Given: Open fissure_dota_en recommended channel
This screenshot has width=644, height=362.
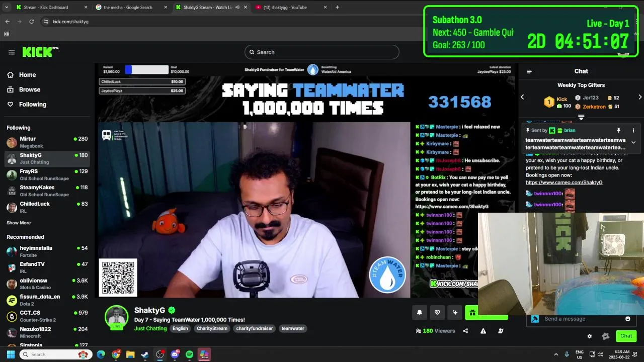Looking at the screenshot, I should point(47,300).
